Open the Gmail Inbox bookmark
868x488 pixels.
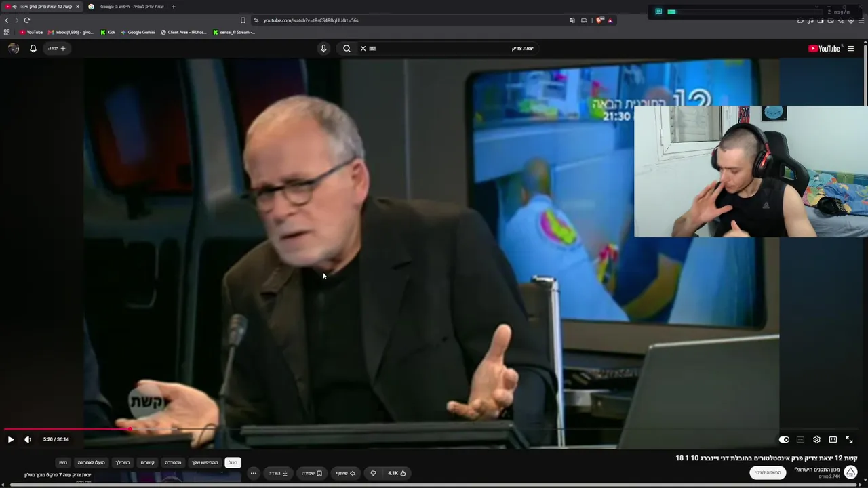(x=71, y=32)
